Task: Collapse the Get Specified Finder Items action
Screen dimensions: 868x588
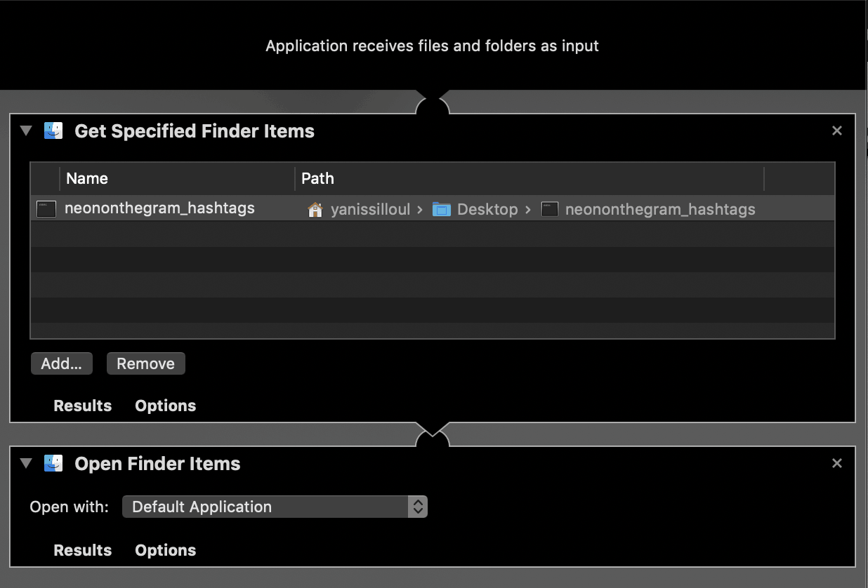Action: click(x=27, y=131)
